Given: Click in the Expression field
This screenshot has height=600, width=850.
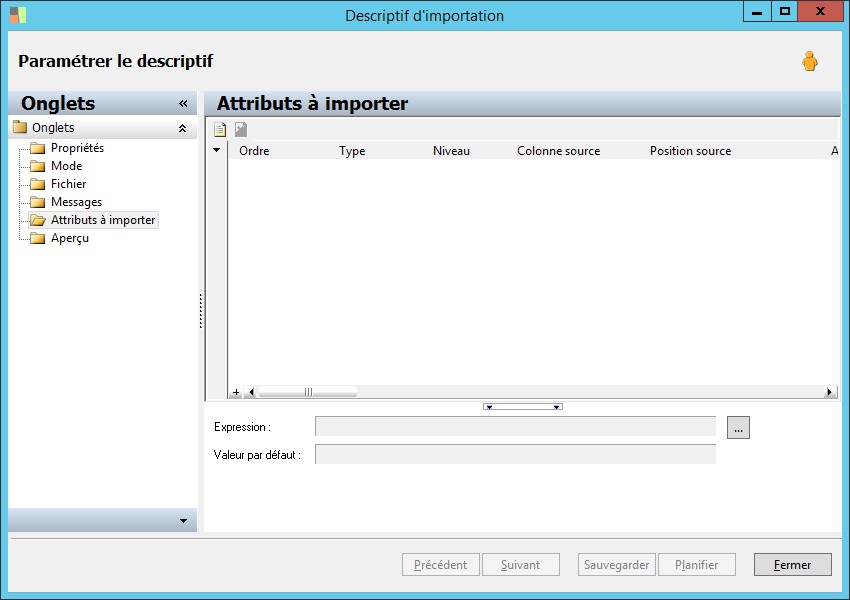Looking at the screenshot, I should click(x=516, y=427).
